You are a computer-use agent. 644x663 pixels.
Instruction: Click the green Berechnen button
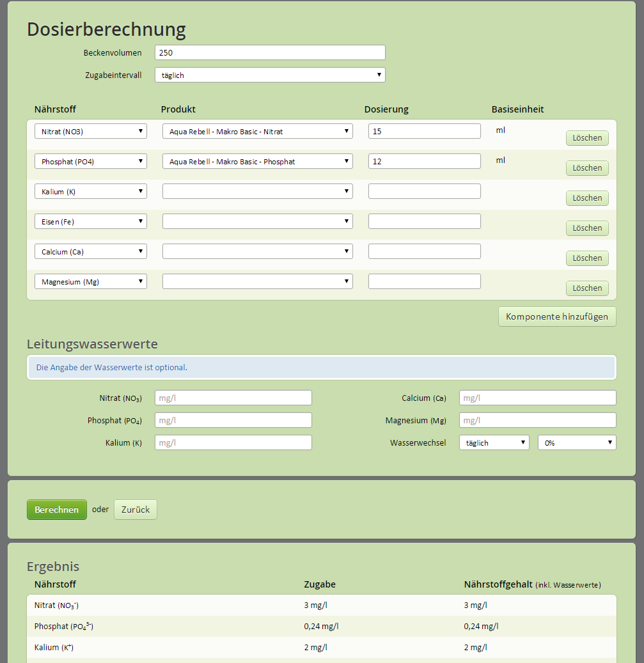coord(56,510)
